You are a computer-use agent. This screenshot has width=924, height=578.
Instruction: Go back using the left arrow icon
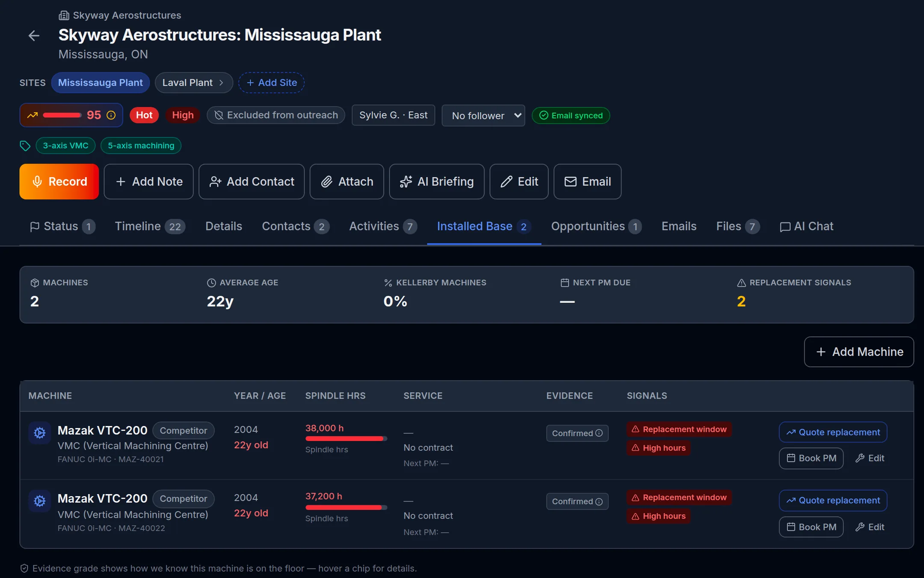coord(34,36)
